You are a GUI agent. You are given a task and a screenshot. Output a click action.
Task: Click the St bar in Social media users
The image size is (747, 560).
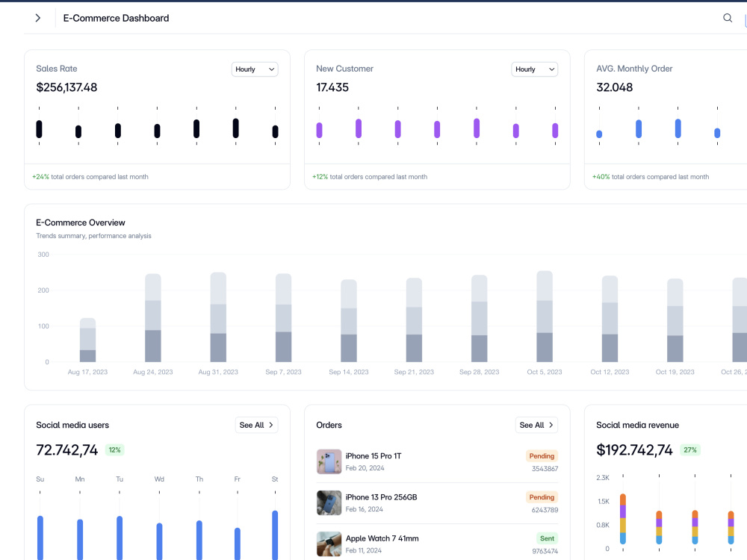pos(275,535)
